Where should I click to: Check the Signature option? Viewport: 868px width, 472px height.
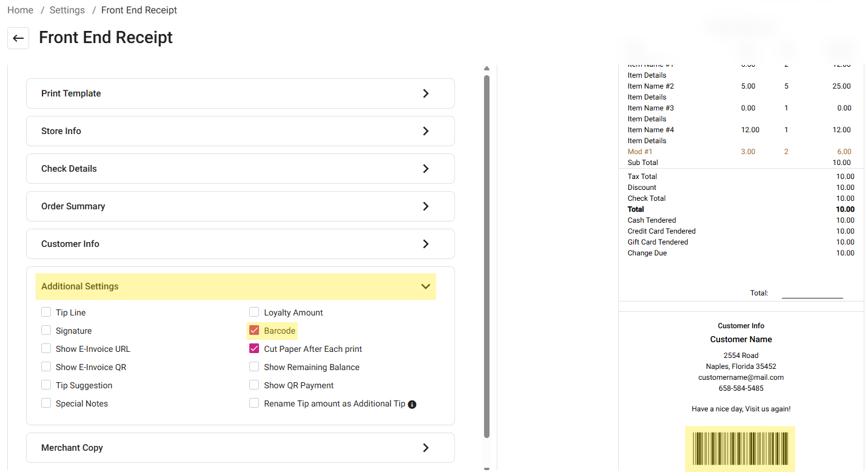coord(46,331)
